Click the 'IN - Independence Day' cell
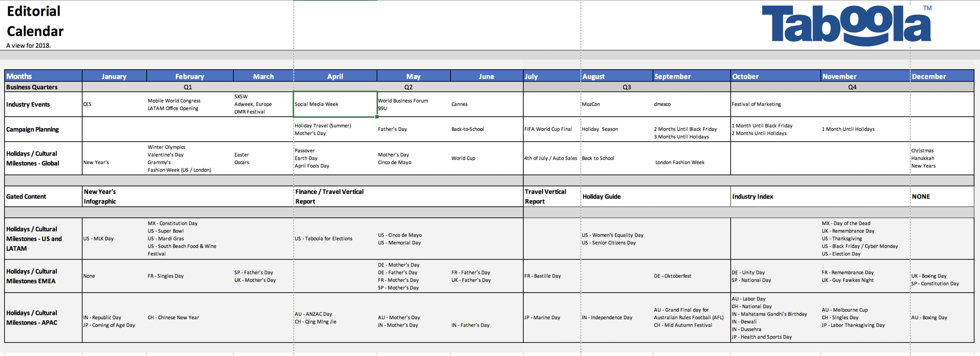Image resolution: width=980 pixels, height=356 pixels. pos(617,318)
